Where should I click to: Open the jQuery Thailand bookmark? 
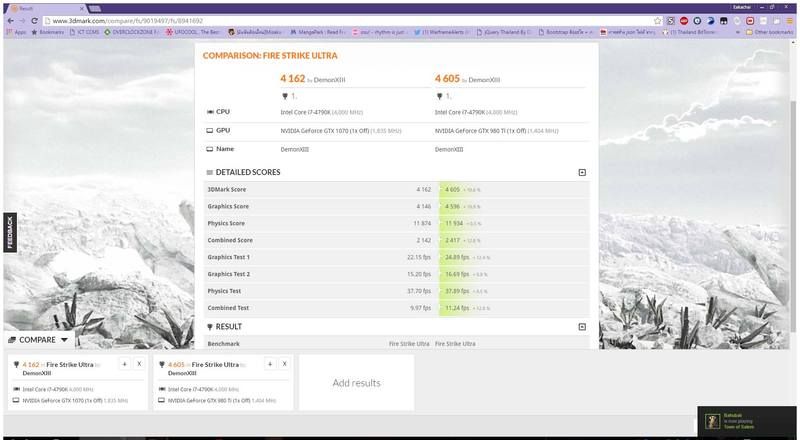504,32
